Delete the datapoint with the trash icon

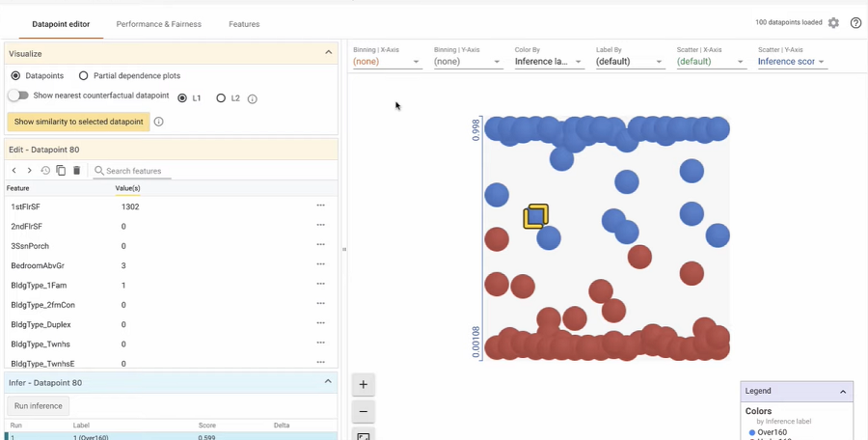click(x=77, y=171)
